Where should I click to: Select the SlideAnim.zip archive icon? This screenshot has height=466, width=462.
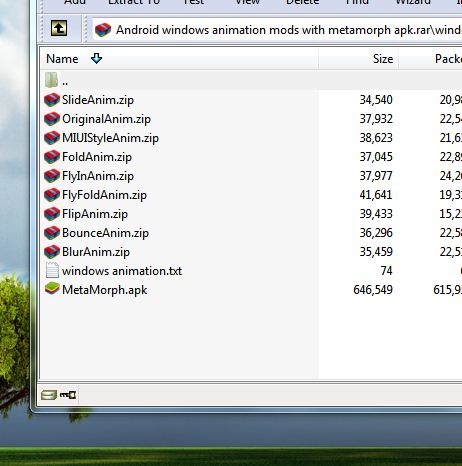pyautogui.click(x=52, y=100)
